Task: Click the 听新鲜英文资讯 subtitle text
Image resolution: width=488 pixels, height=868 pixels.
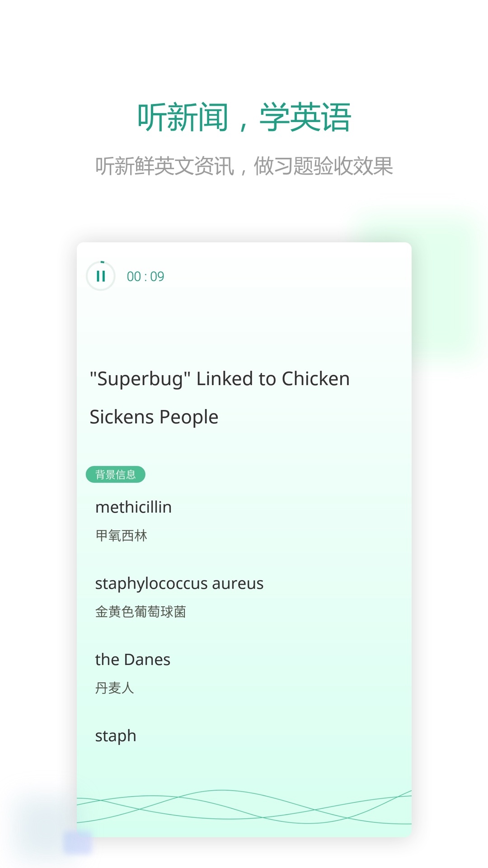Action: point(164,166)
